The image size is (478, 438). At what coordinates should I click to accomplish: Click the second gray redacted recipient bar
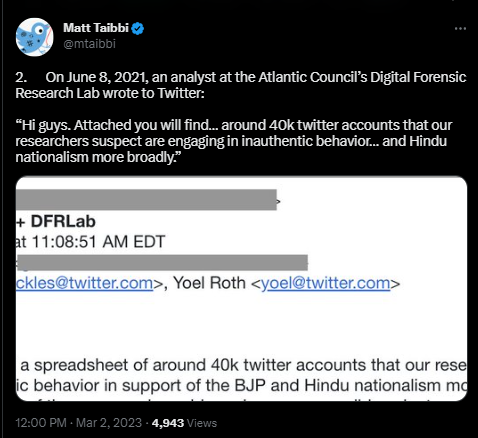(162, 262)
